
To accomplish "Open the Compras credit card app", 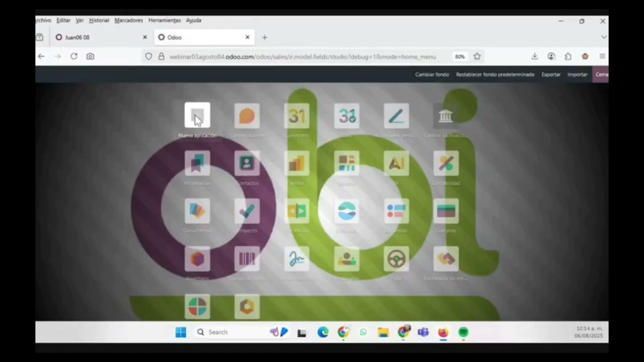I will pyautogui.click(x=446, y=211).
